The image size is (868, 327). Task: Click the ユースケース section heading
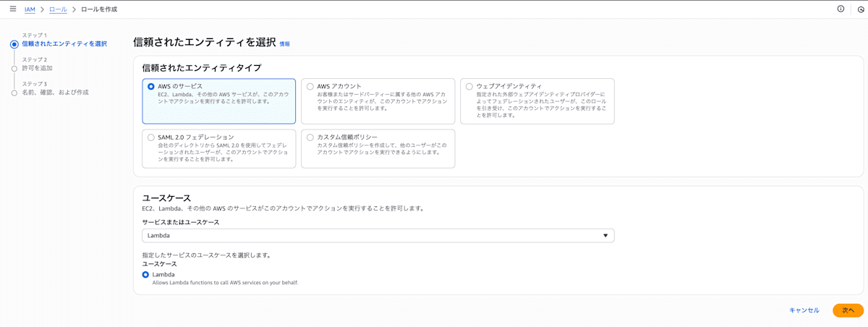(166, 198)
